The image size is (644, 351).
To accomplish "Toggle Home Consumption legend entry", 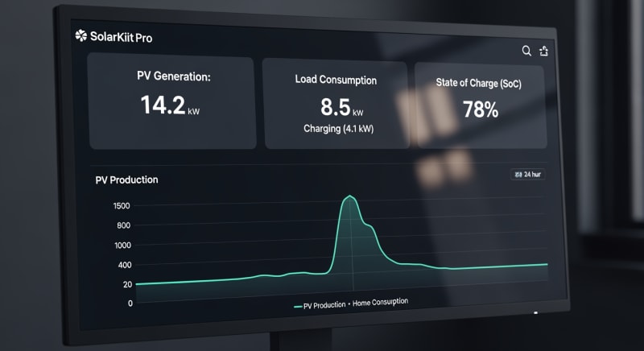I will click(380, 302).
